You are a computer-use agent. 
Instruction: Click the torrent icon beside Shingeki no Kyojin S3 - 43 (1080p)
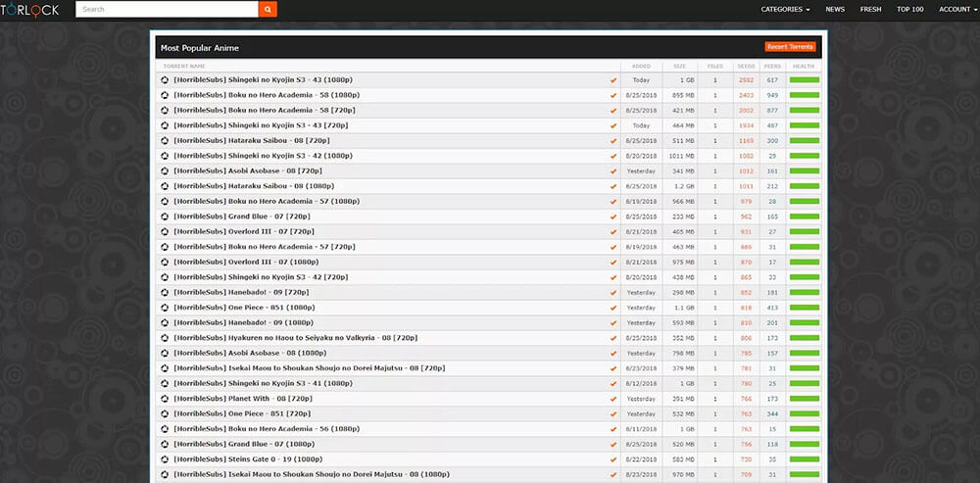165,80
